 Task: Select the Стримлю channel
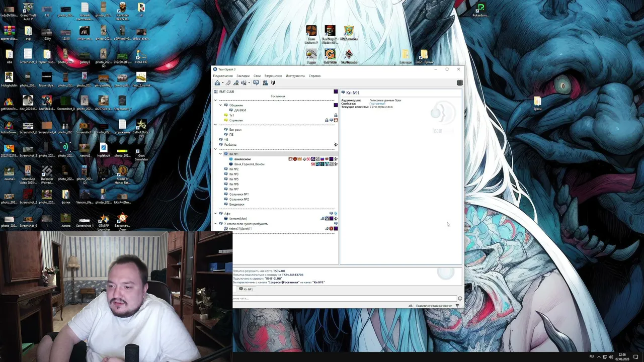tap(236, 120)
